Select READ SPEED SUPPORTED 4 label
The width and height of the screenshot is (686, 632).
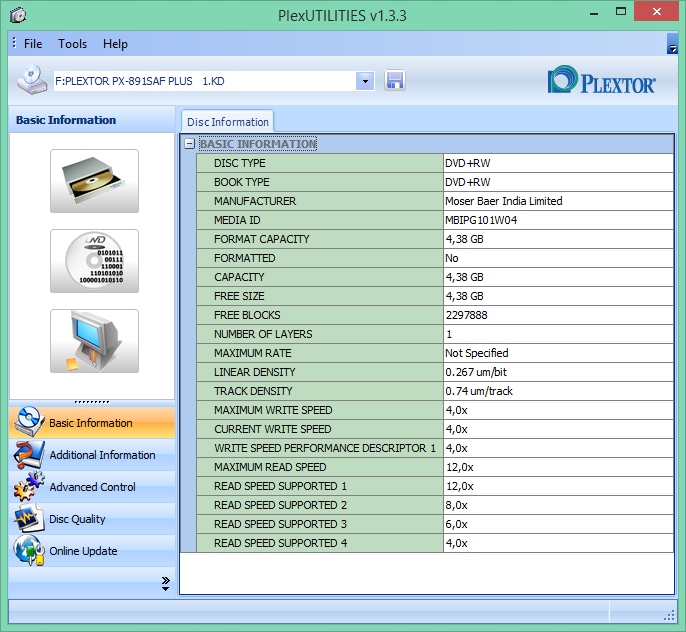[x=280, y=543]
